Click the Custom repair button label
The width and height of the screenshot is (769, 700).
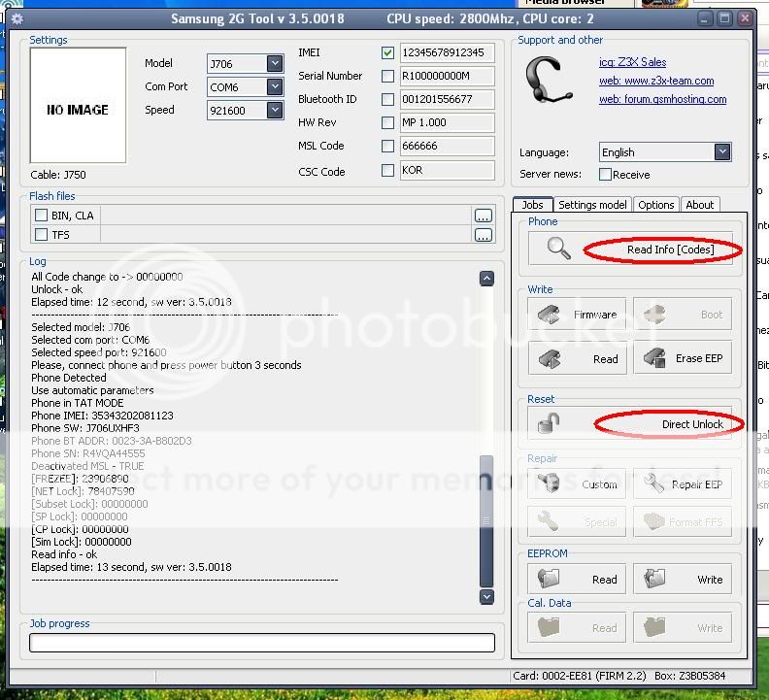(599, 484)
